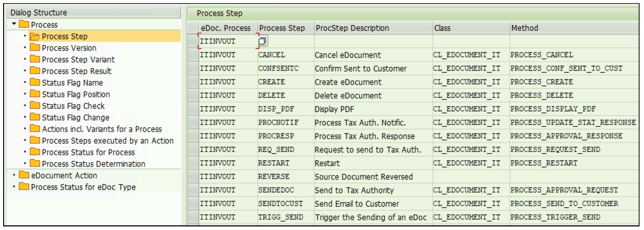The image size is (644, 230).
Task: Click the Method column header
Action: 524,28
